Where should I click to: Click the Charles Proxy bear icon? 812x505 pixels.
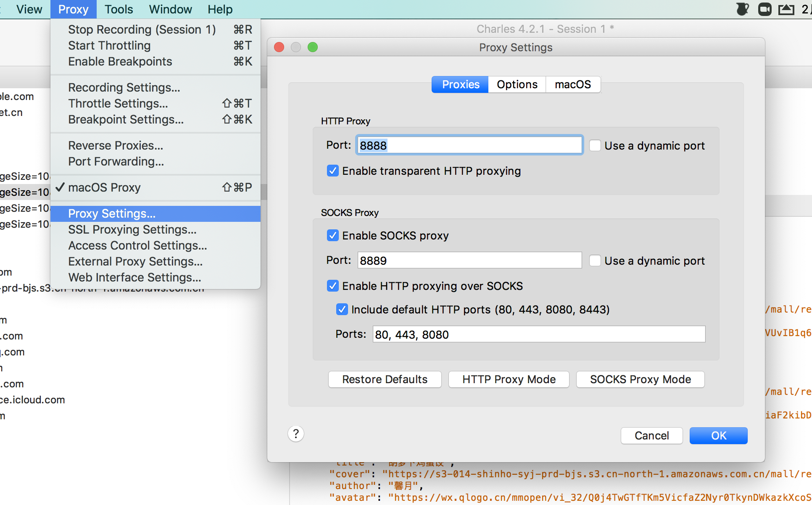(741, 9)
